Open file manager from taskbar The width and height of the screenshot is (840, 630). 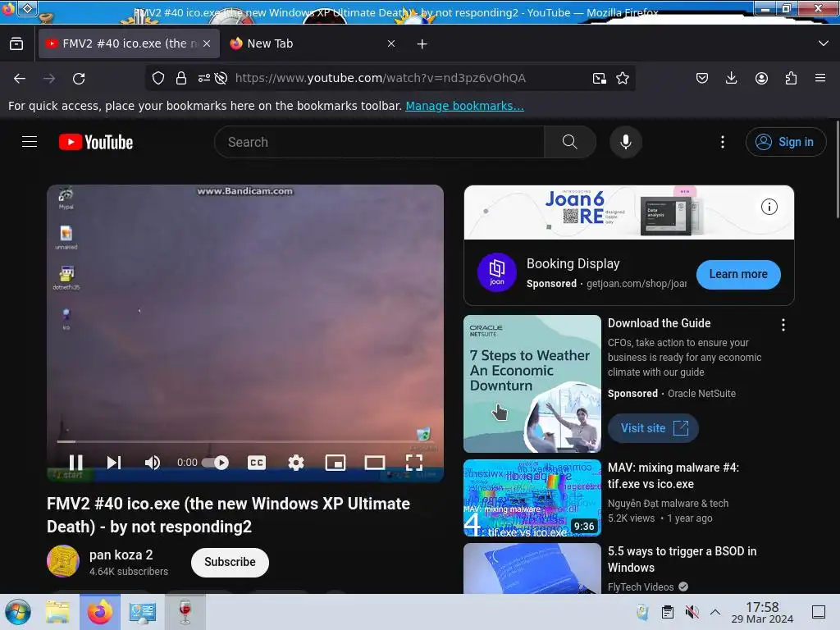coord(57,612)
